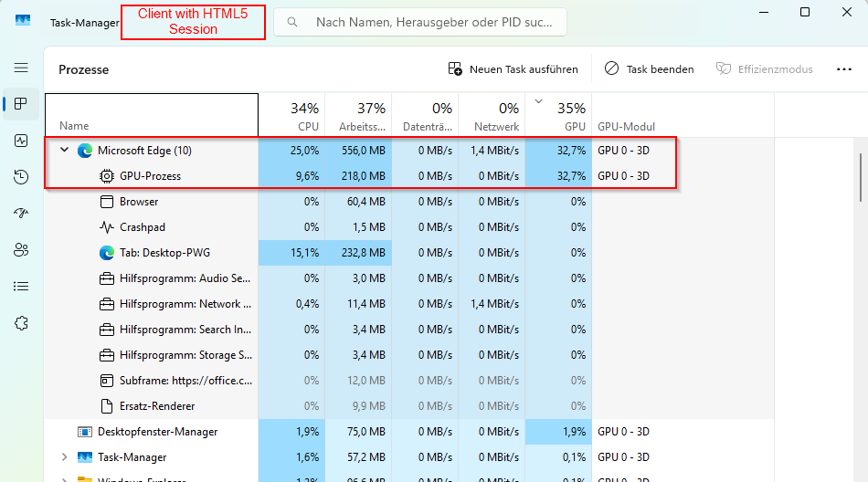This screenshot has height=482, width=868.
Task: Click the Browser process window icon
Action: pos(106,202)
